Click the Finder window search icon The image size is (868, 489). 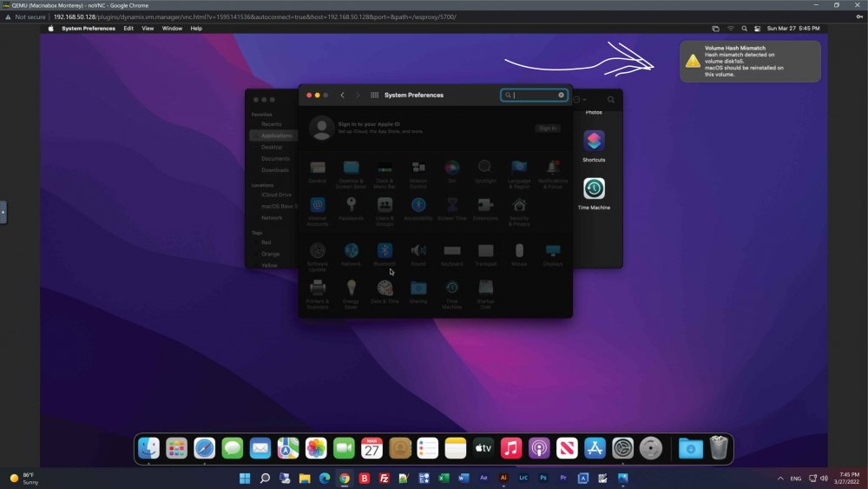[610, 100]
